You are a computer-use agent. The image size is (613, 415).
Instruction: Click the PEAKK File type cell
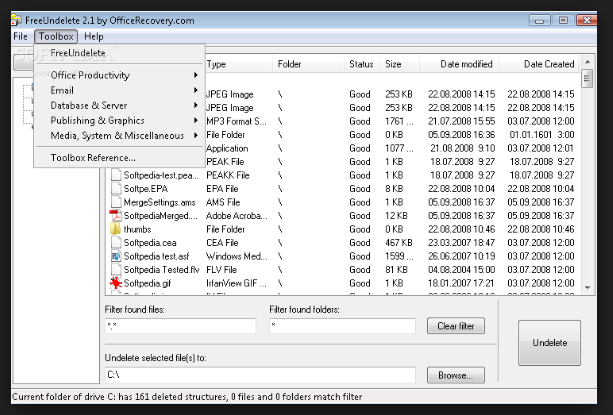tap(228, 175)
